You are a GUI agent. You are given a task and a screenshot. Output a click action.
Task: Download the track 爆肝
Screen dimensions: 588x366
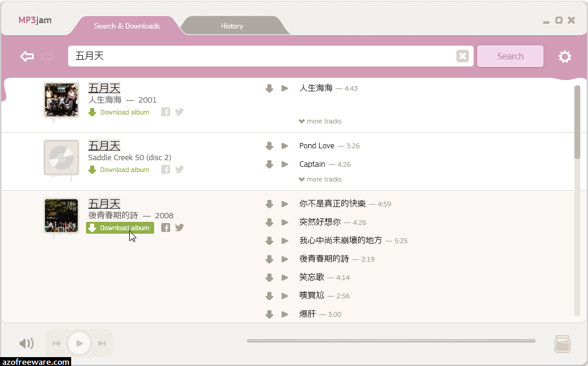coord(269,314)
